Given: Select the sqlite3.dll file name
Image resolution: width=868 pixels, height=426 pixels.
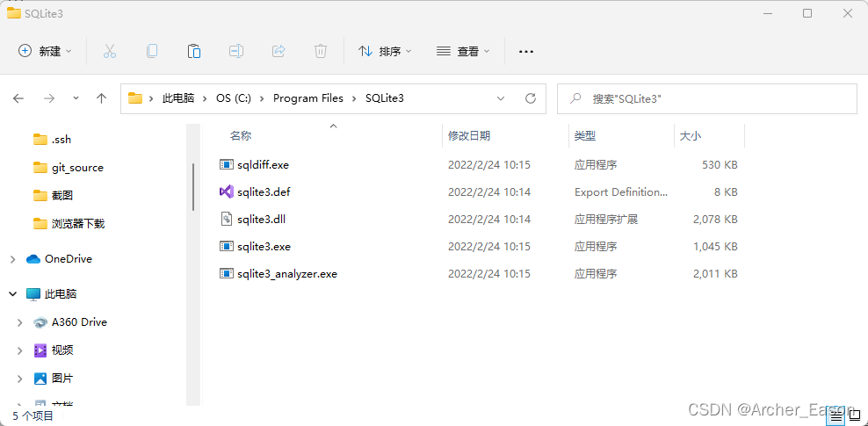Looking at the screenshot, I should point(261,219).
